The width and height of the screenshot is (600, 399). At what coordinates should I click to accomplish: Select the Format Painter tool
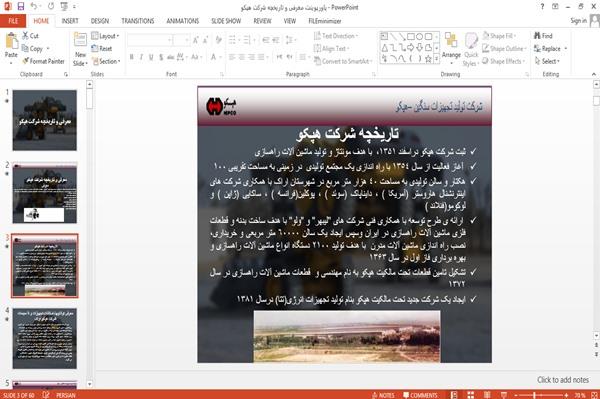(43, 61)
